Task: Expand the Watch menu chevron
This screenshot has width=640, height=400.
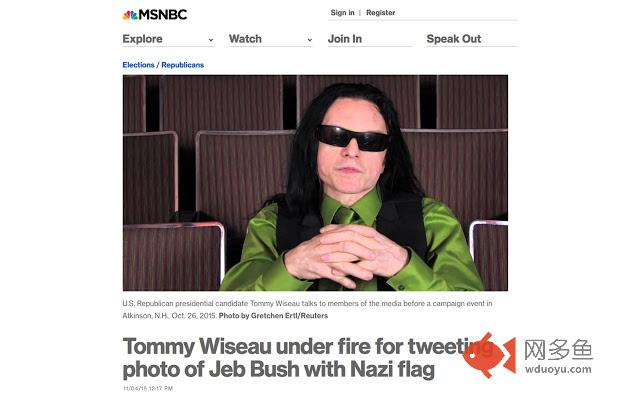Action: [x=308, y=40]
